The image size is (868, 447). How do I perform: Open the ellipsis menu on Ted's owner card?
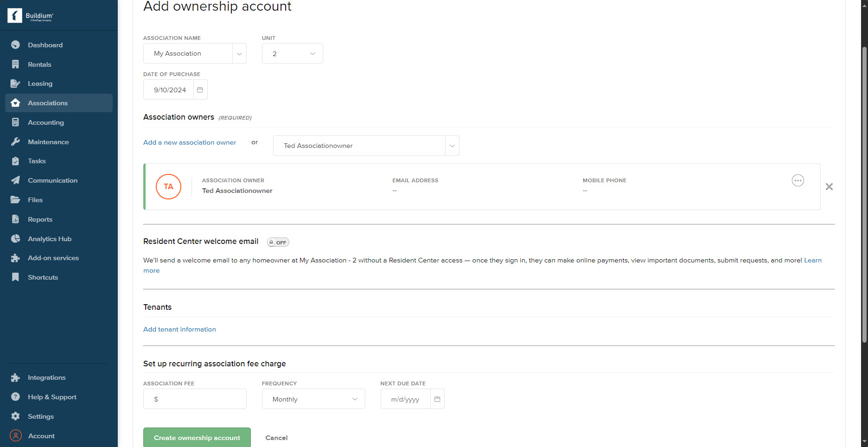pyautogui.click(x=798, y=180)
